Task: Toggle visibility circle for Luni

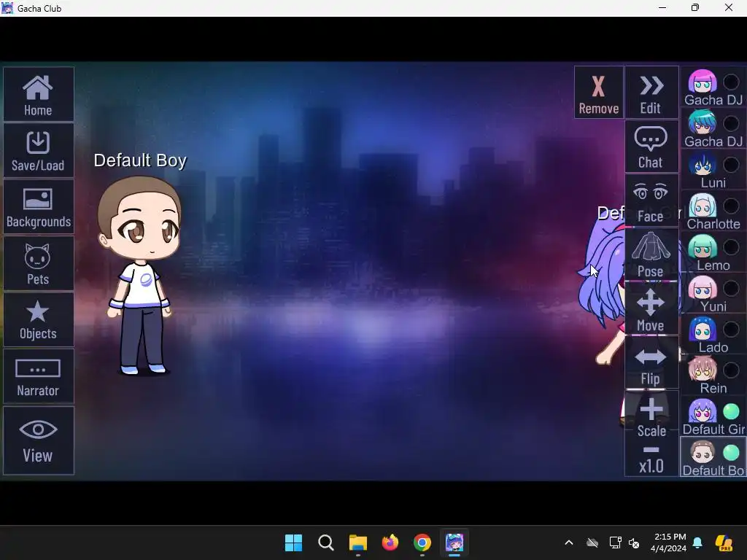Action: [x=731, y=165]
